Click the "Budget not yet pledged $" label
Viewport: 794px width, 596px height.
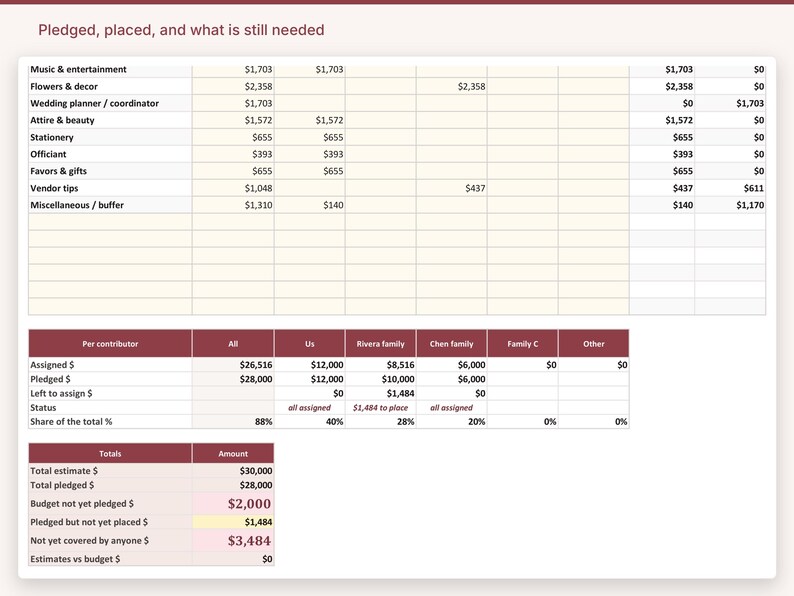(x=82, y=504)
